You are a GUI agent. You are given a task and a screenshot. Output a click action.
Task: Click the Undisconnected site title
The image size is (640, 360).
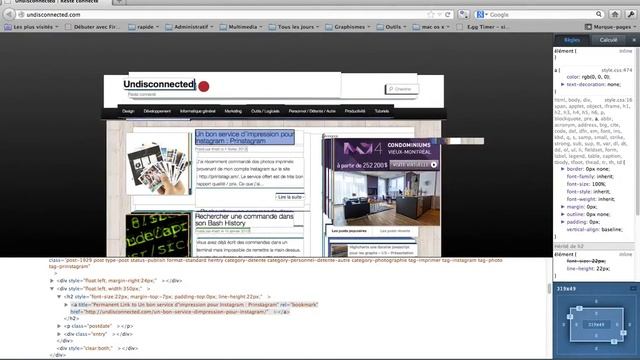coord(159,84)
